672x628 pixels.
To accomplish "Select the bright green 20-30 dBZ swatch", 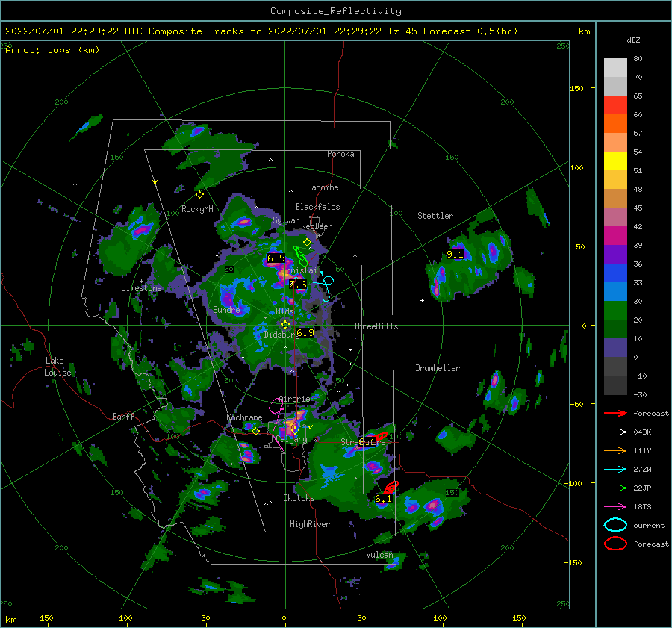I will [615, 311].
